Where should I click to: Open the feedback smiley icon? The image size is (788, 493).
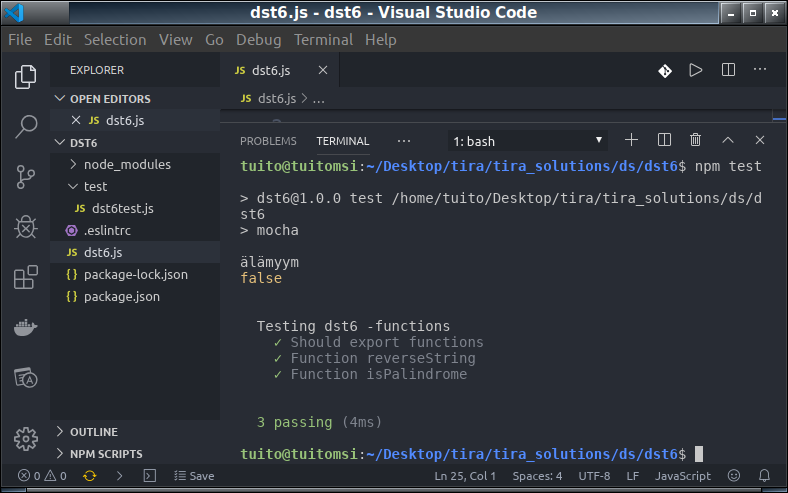click(x=734, y=475)
